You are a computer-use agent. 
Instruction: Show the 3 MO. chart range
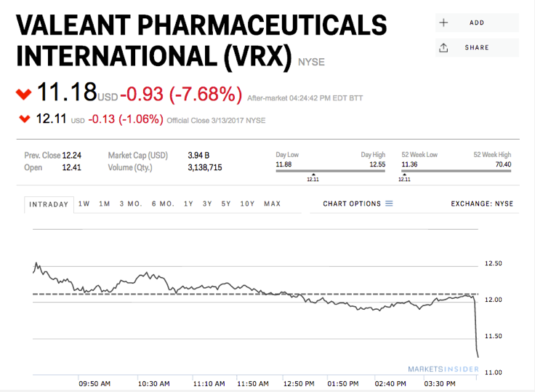131,204
